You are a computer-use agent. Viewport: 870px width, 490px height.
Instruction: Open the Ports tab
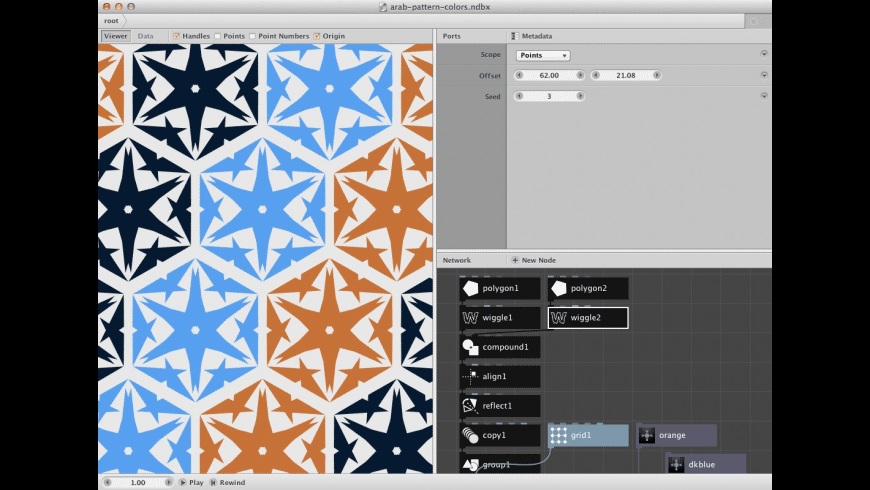pos(452,36)
